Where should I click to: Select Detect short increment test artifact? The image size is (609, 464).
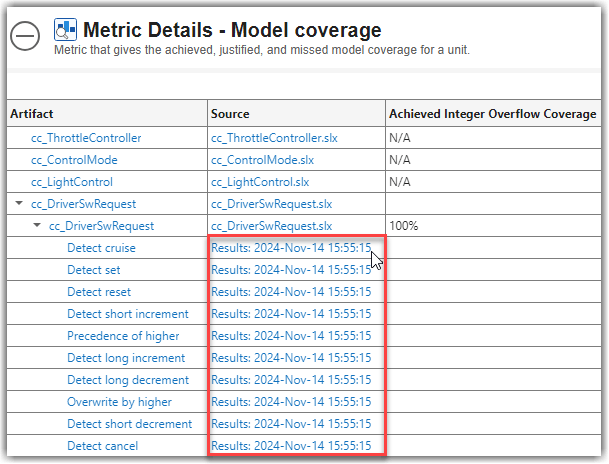127,314
